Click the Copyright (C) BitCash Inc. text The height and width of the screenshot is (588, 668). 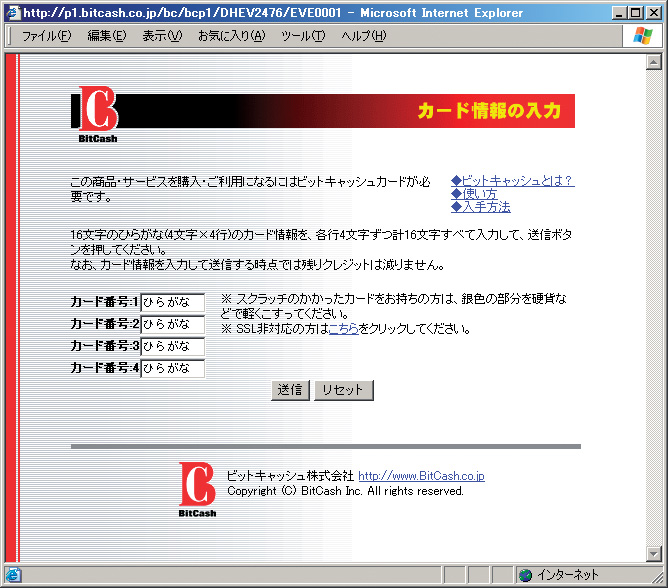(x=346, y=491)
